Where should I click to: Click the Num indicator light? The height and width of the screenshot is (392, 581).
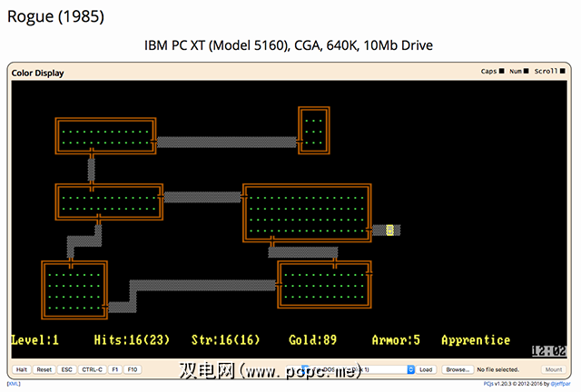coord(526,71)
